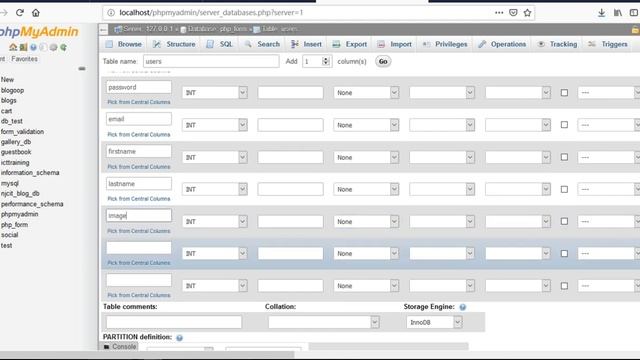The height and width of the screenshot is (360, 640).
Task: Click the browser home icon
Action: click(x=36, y=13)
